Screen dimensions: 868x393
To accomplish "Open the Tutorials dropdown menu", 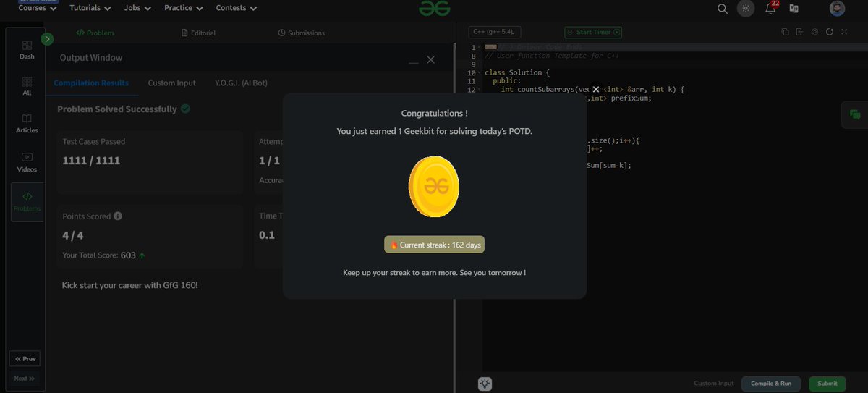I will click(x=90, y=8).
